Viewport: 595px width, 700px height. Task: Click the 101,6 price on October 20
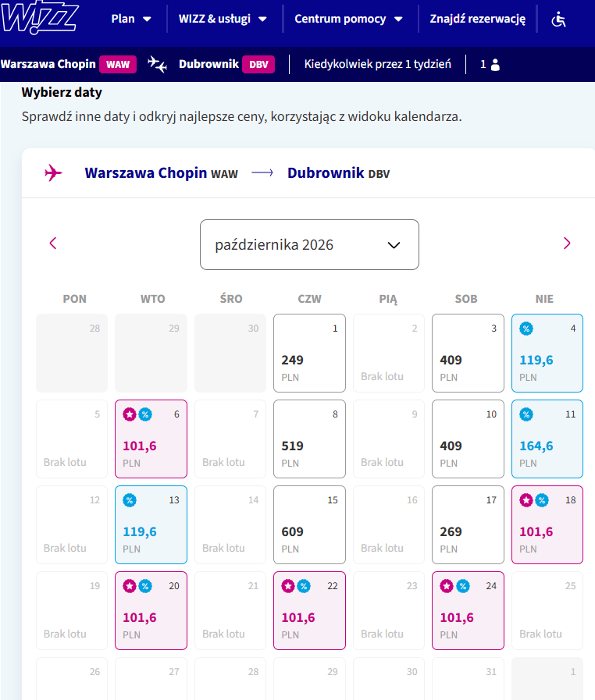(x=139, y=617)
